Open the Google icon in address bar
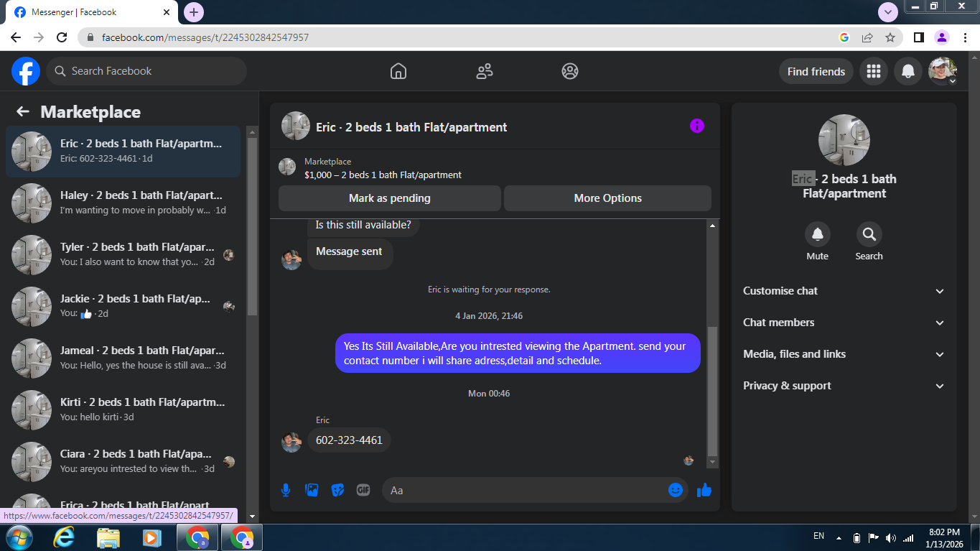Image resolution: width=980 pixels, height=551 pixels. coord(844,37)
